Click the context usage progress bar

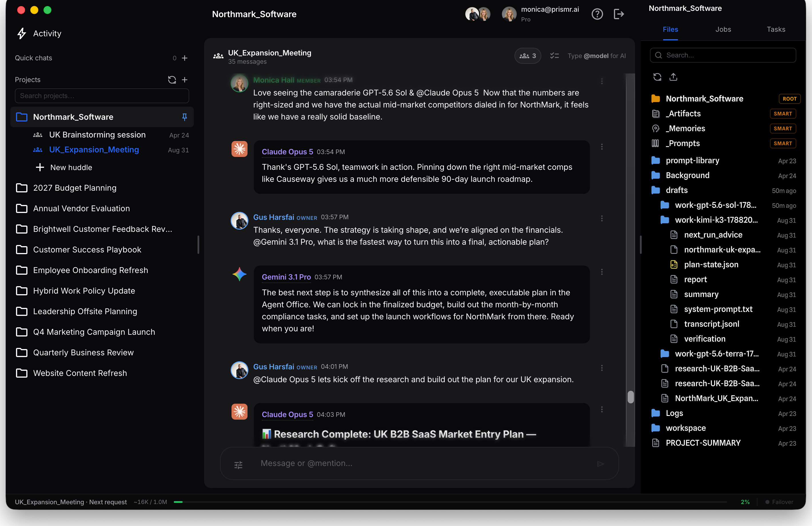[x=450, y=502]
